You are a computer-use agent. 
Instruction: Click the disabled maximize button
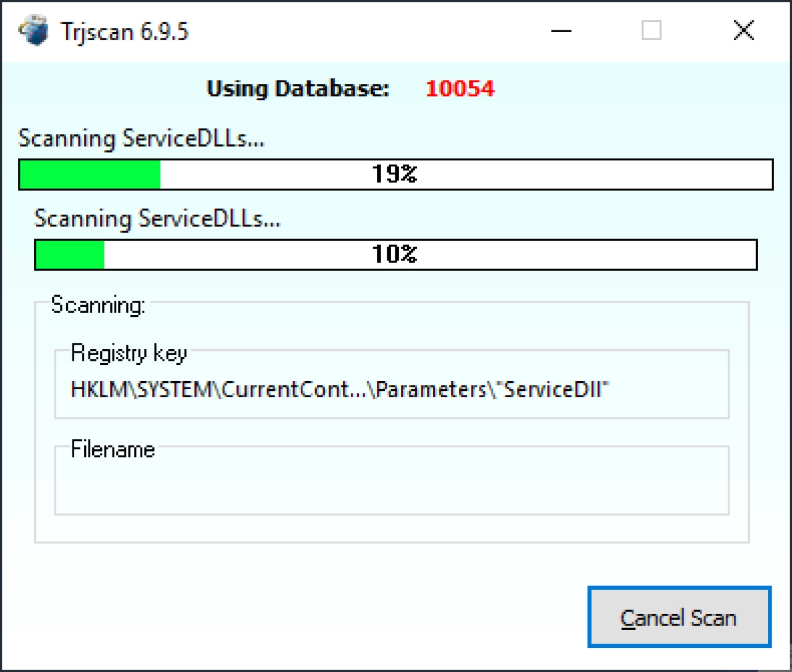click(x=651, y=30)
